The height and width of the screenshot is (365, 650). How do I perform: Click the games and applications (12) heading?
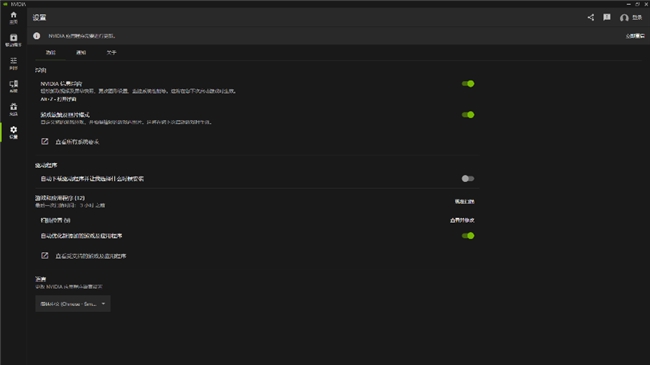pos(60,198)
